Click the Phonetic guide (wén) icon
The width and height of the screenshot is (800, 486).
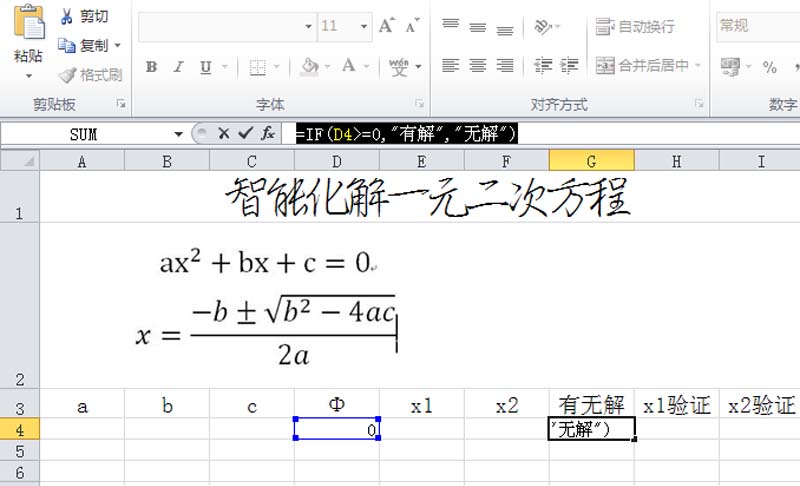tap(398, 67)
